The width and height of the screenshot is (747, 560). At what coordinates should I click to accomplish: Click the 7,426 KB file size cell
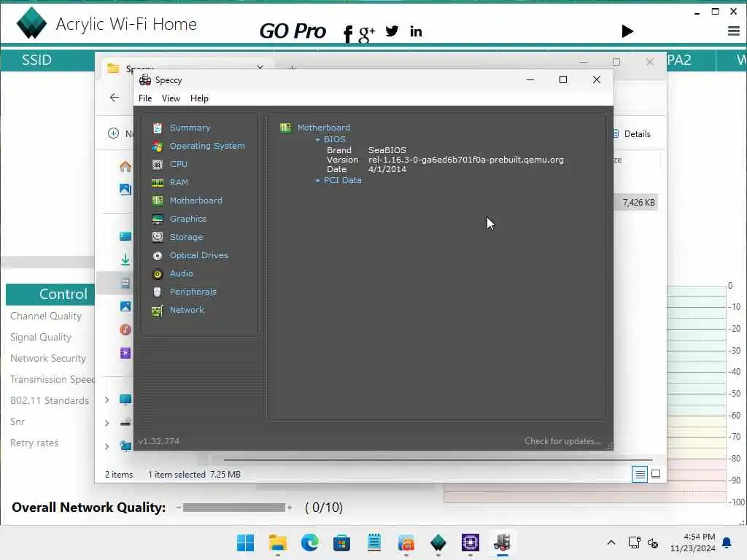coord(638,203)
